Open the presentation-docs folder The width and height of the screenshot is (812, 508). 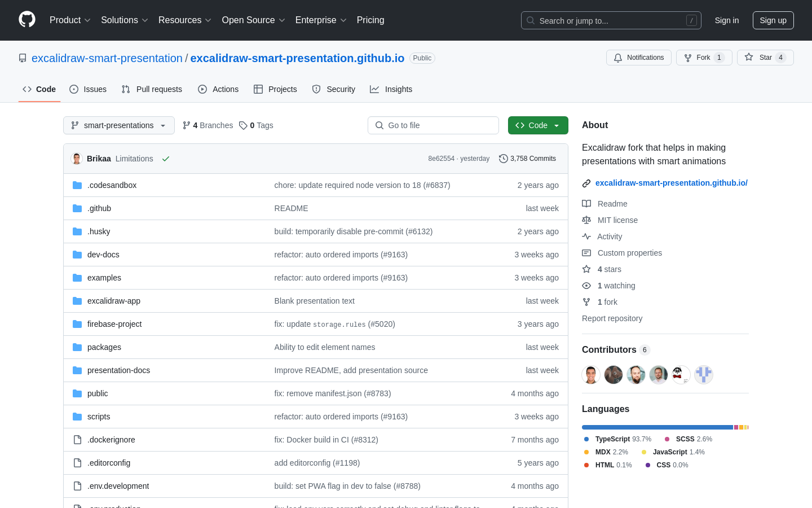[x=118, y=370]
